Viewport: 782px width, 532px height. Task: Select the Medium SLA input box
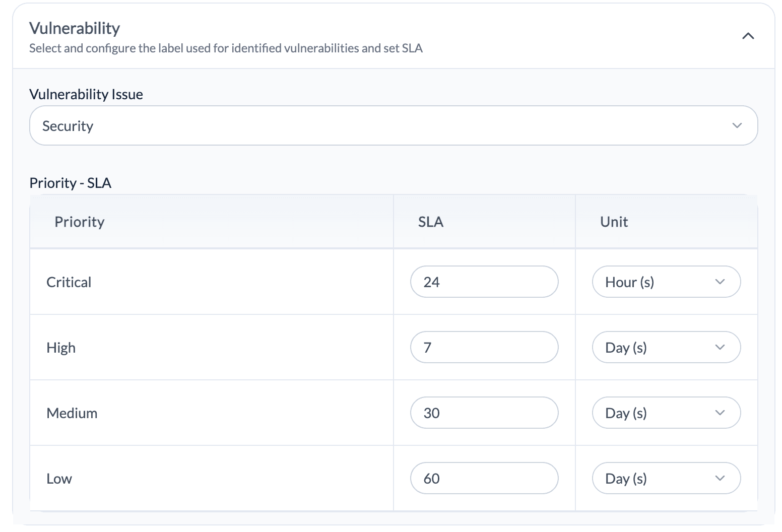click(484, 413)
